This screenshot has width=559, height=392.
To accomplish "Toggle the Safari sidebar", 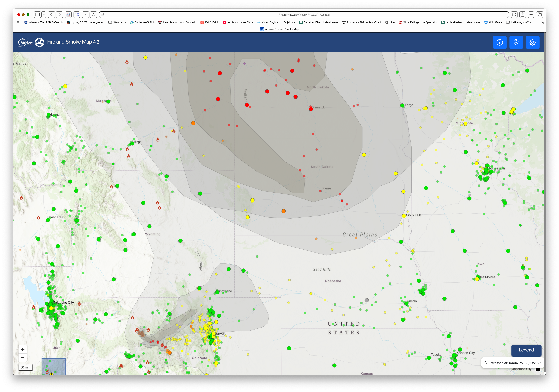I will (37, 15).
